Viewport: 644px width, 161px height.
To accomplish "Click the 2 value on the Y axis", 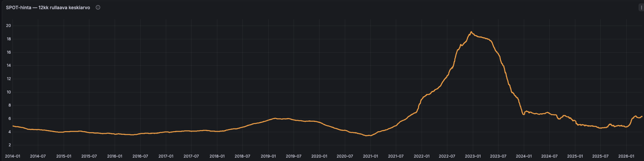I will click(x=10, y=145).
